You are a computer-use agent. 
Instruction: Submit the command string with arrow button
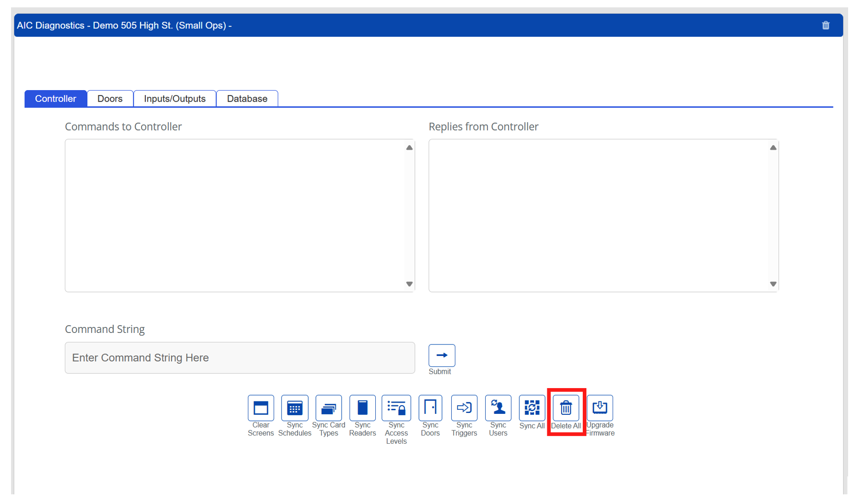(442, 355)
